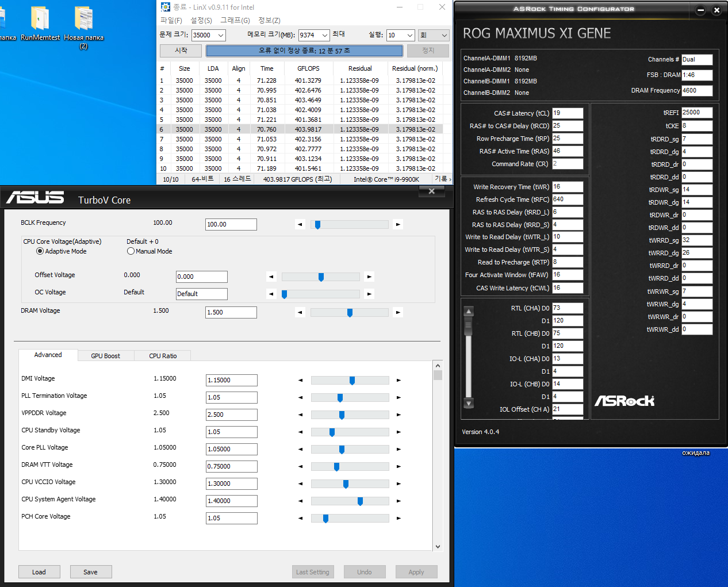Select the Advanced tab in TurboV Core
Screen dimensions: 728x587
click(48, 355)
